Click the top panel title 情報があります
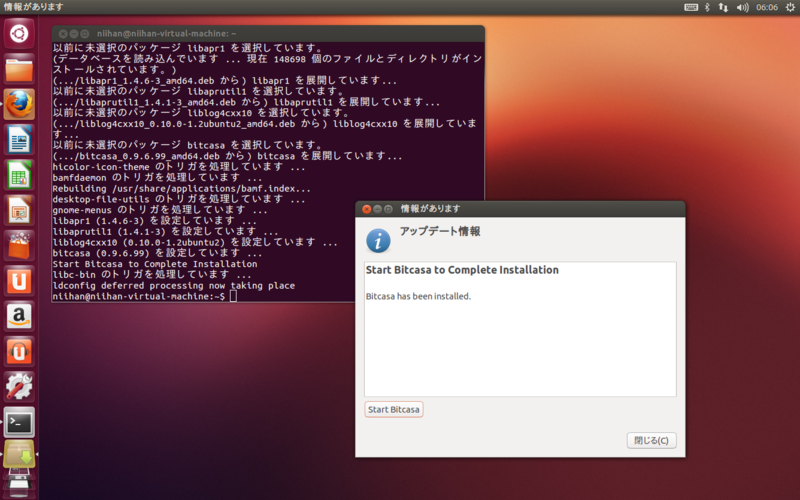 33,7
